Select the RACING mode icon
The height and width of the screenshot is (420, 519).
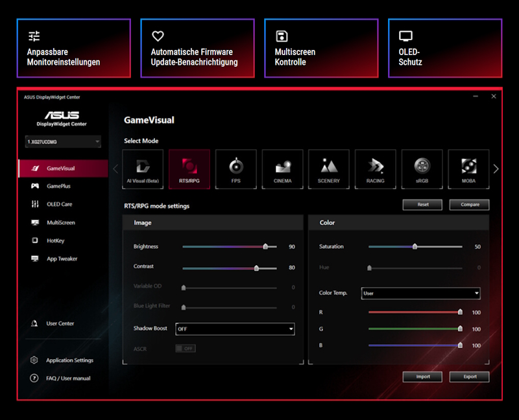375,169
